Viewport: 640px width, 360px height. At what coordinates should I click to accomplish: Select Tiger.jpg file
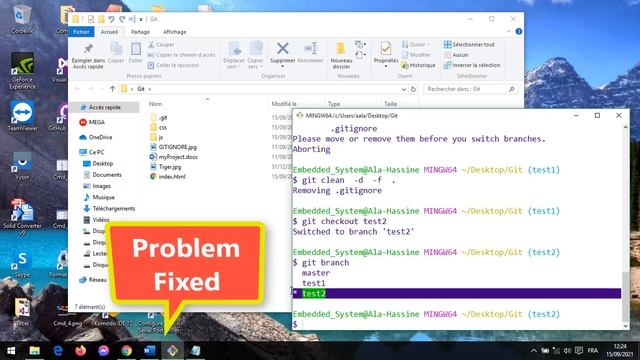coord(166,167)
